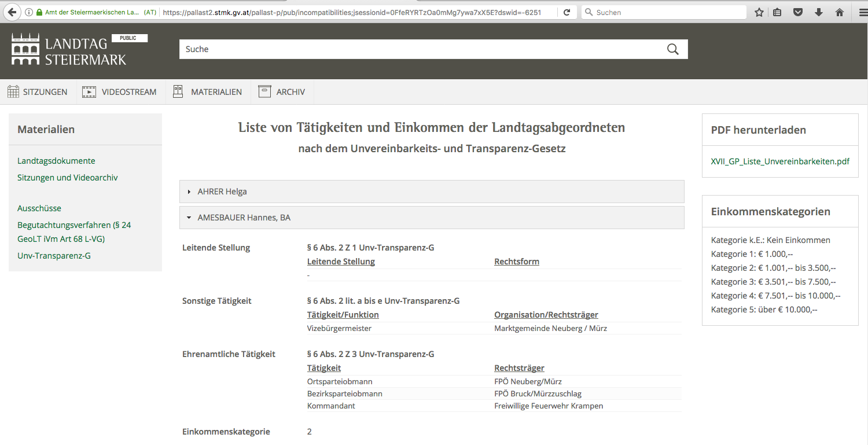Click Kategorie 5: über € 10.000 text

(x=764, y=310)
